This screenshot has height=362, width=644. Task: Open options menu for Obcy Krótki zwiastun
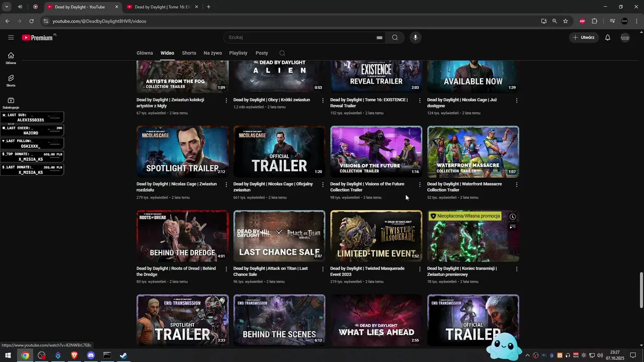pyautogui.click(x=323, y=101)
